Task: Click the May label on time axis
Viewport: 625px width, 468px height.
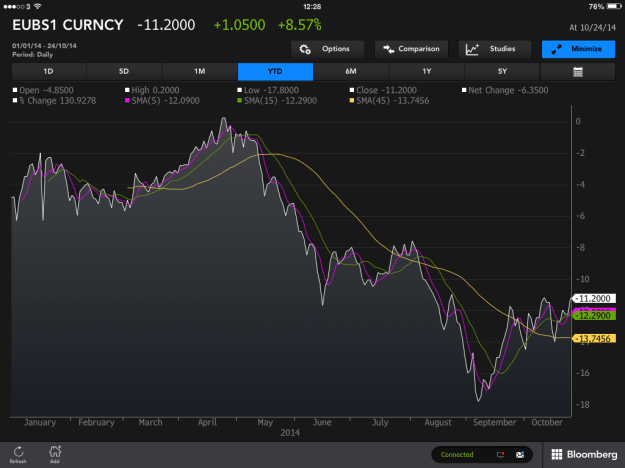Action: pyautogui.click(x=265, y=423)
